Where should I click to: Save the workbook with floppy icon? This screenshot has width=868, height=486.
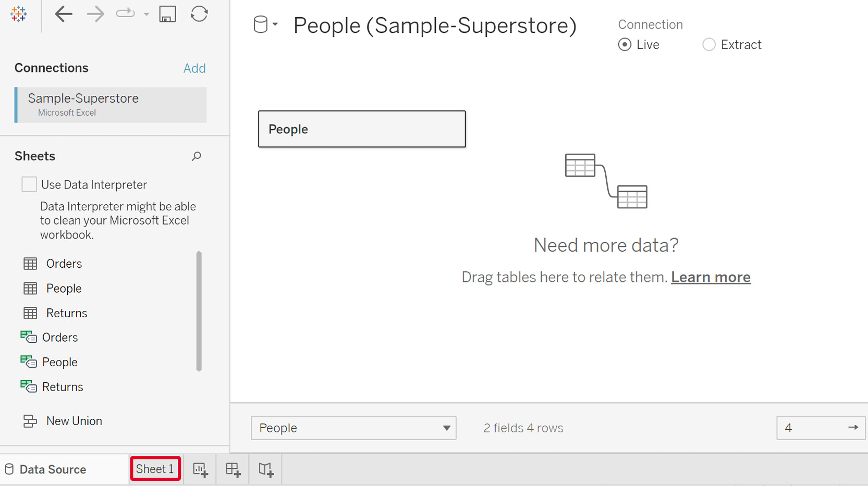tap(167, 14)
